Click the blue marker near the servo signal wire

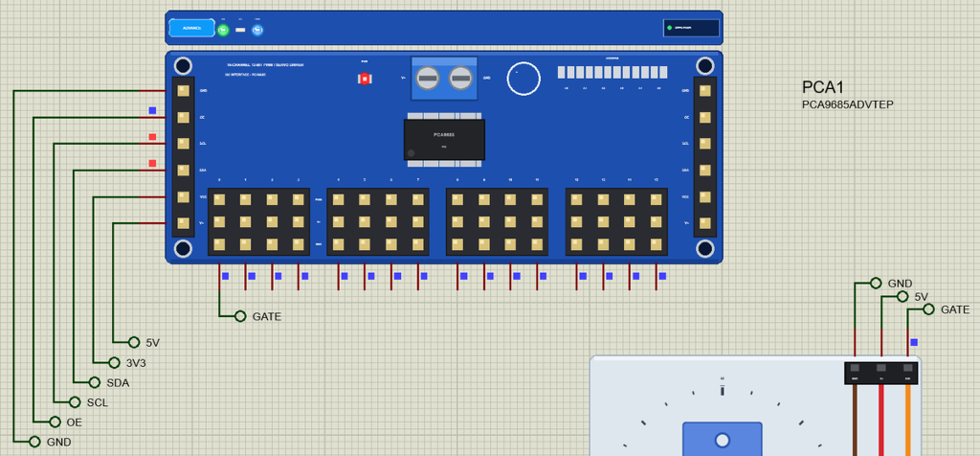coord(914,342)
